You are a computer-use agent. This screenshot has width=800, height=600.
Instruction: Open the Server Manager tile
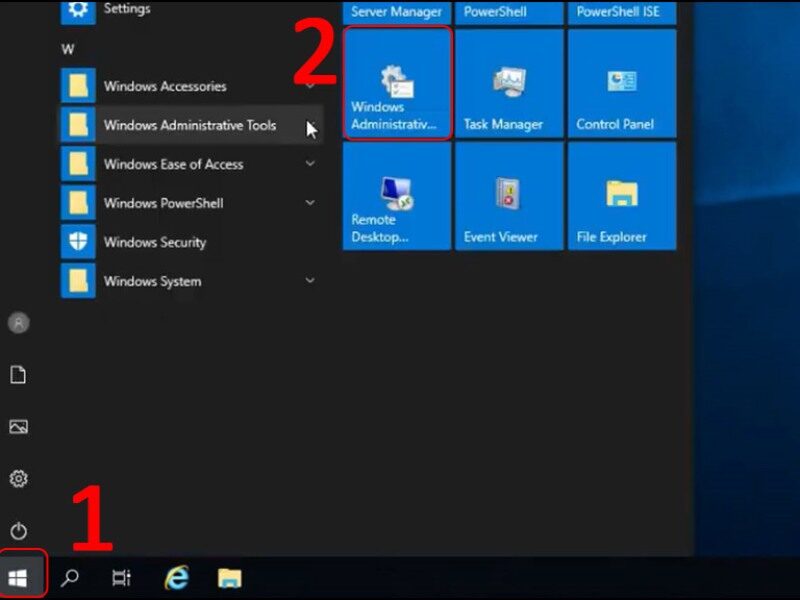(396, 10)
